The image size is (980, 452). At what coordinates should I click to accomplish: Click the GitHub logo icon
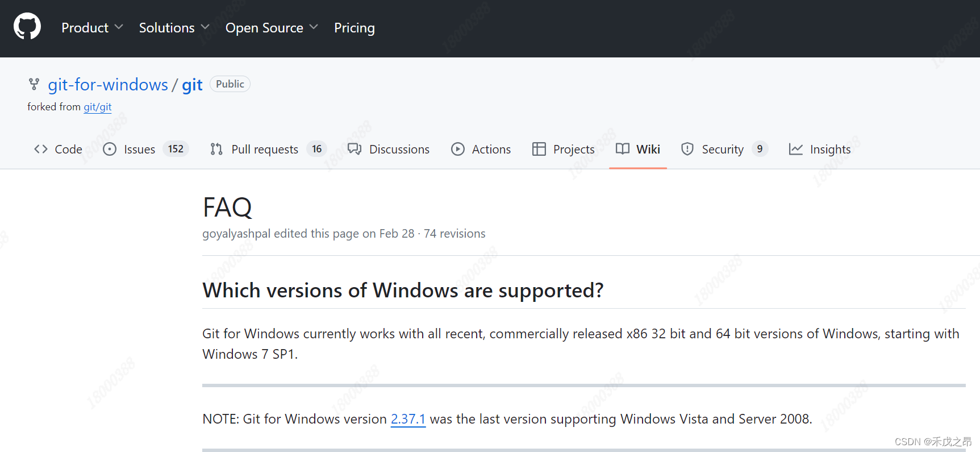(x=27, y=27)
